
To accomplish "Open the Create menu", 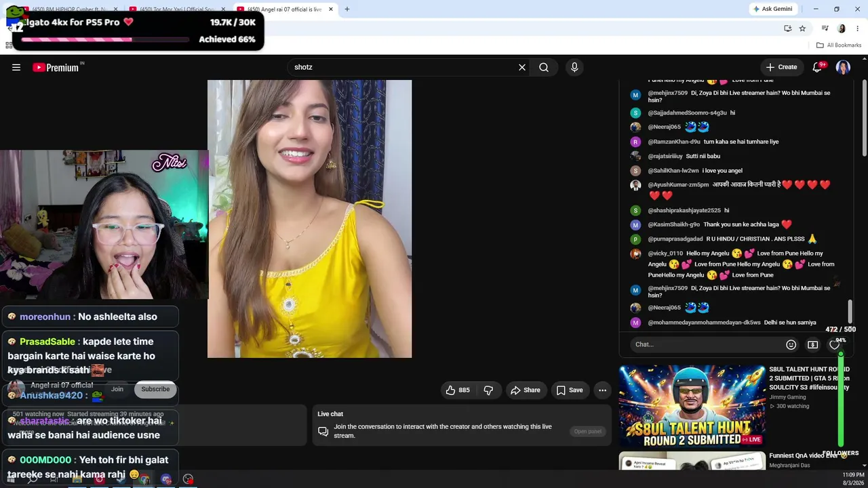I will pyautogui.click(x=781, y=67).
